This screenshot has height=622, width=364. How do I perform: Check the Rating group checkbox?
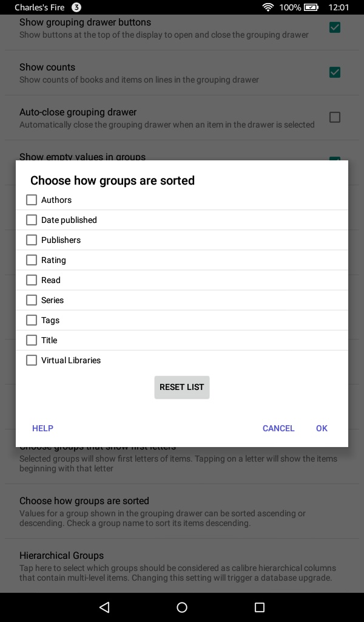[x=32, y=260]
